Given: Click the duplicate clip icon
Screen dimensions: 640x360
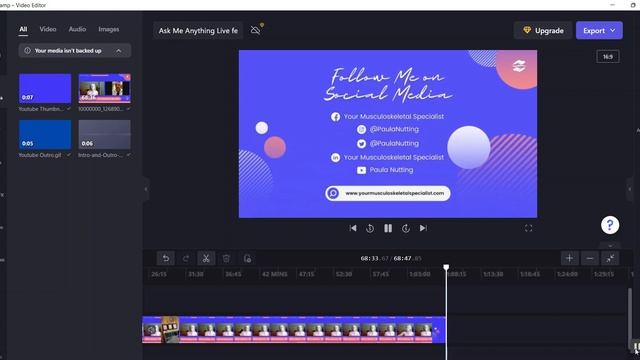Looking at the screenshot, I should tap(247, 258).
